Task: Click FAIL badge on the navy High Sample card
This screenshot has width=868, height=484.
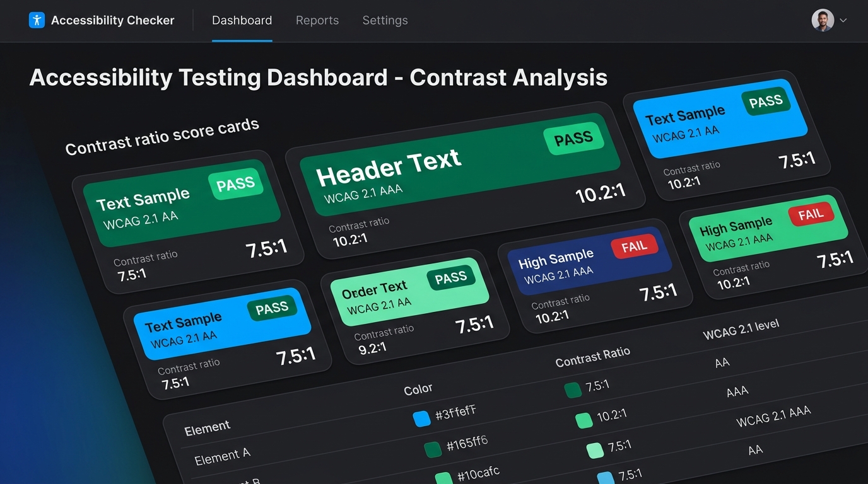Action: (x=634, y=247)
